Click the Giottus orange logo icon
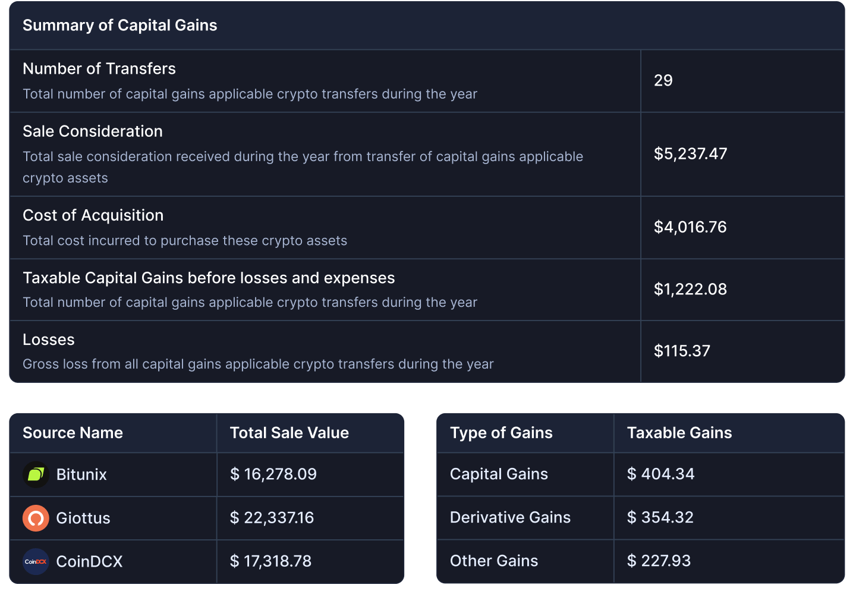Viewport: 856px width, 616px height. 36,518
